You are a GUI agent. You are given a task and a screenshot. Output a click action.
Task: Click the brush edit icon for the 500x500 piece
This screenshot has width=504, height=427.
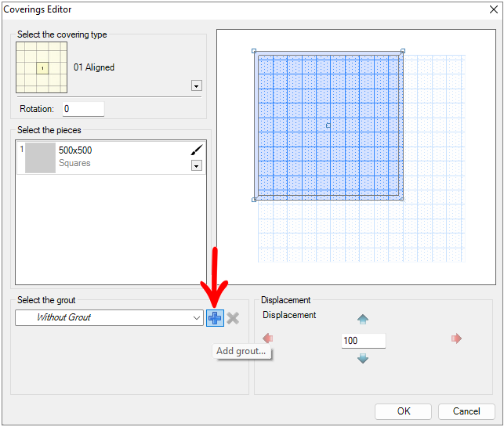pos(197,150)
